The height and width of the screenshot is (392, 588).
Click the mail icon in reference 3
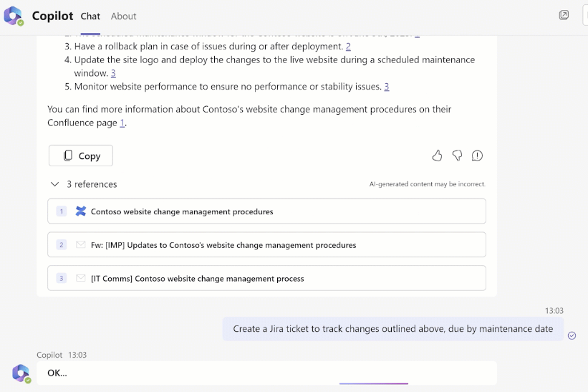point(81,278)
